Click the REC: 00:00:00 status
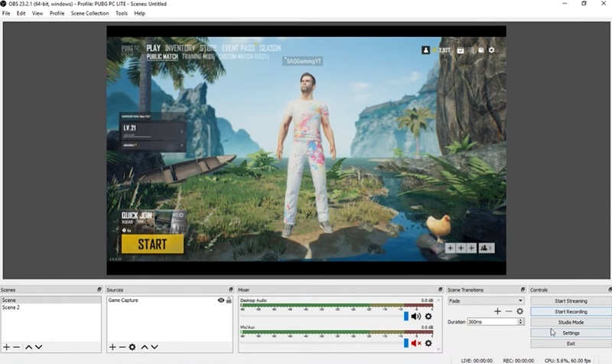Screen dimensions: 612x364 518,360
